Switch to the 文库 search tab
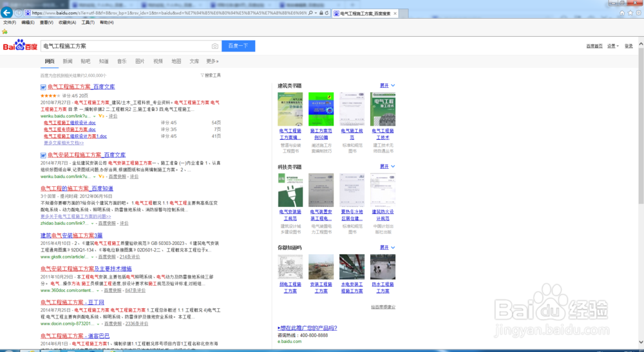 point(194,61)
